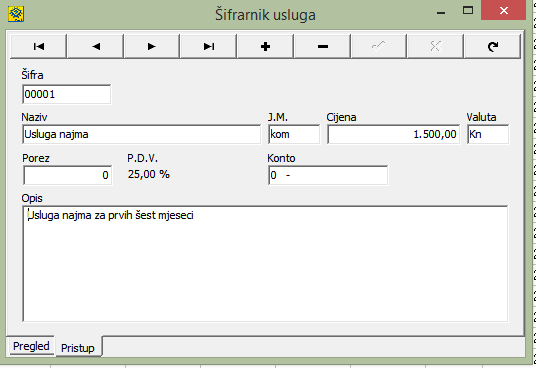Minimize the Šifrarnik usluga window

441,12
